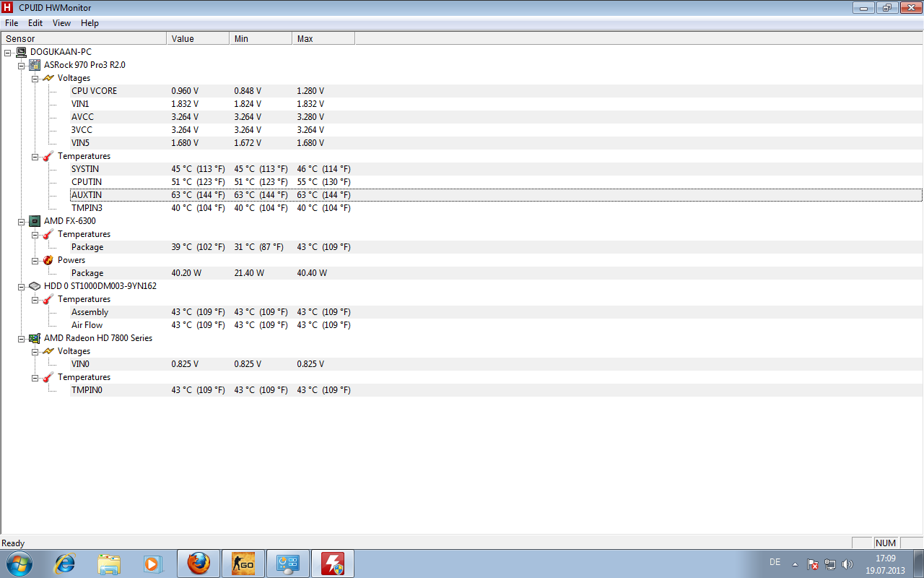The width and height of the screenshot is (924, 578).
Task: Select the Assembly temperature row
Action: [496, 312]
